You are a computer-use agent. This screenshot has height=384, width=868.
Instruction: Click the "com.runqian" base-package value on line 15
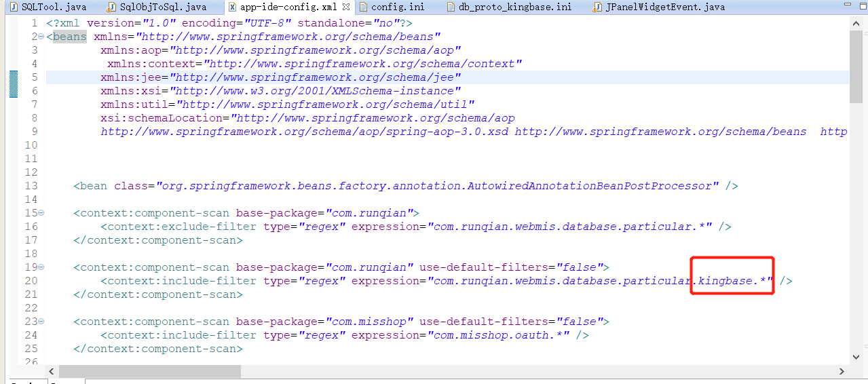click(x=369, y=213)
